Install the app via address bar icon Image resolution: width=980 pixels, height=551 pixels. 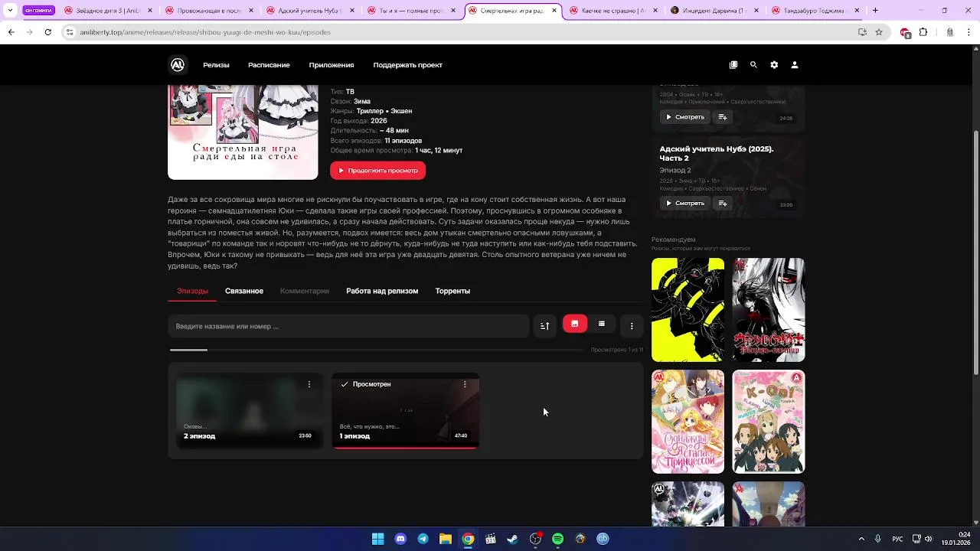862,32
